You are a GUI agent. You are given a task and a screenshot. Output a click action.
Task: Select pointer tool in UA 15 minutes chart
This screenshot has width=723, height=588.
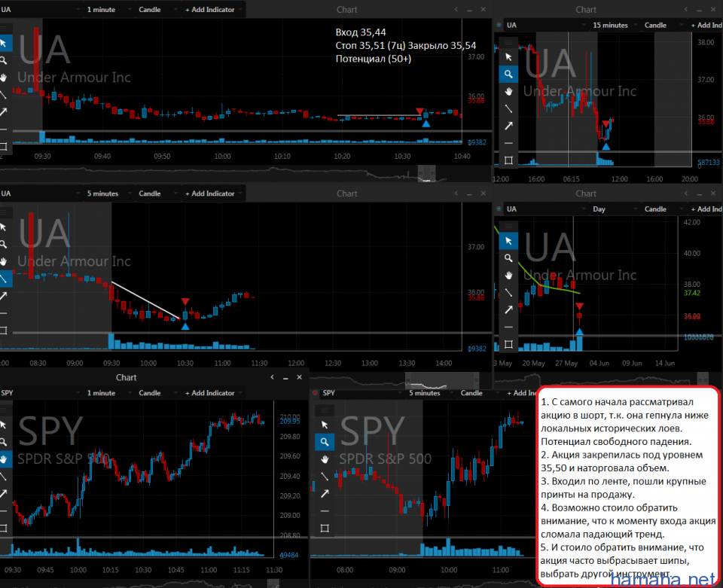[x=508, y=57]
